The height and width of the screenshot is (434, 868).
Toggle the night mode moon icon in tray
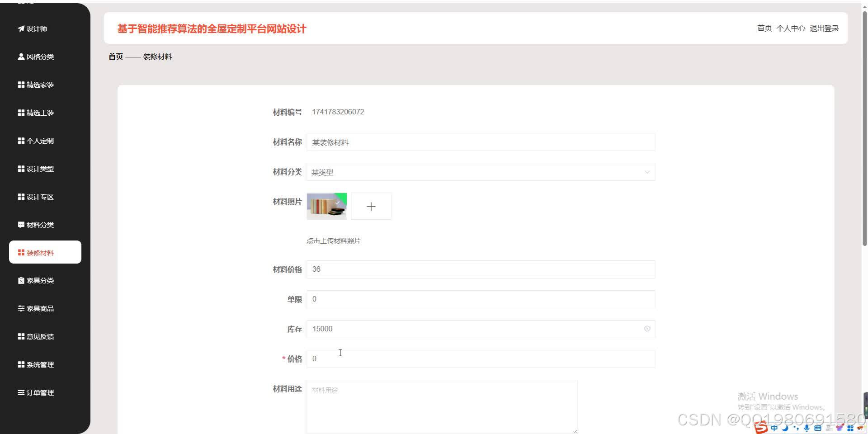[x=785, y=428]
